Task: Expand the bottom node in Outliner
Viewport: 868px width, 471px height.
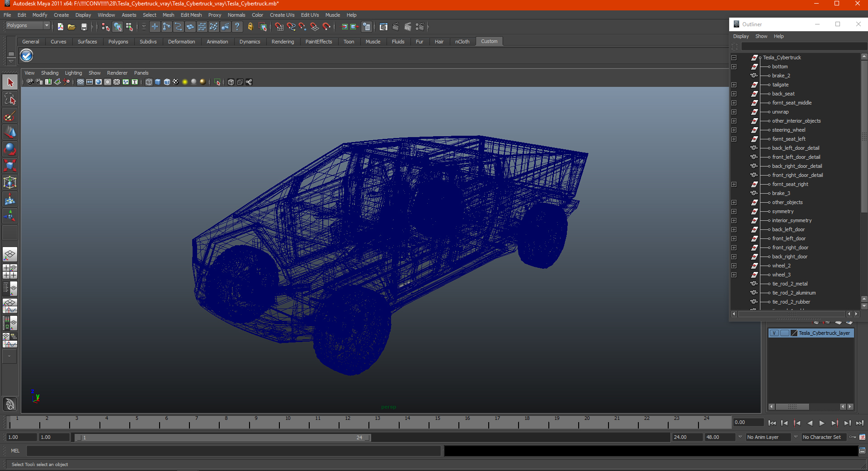Action: click(734, 67)
